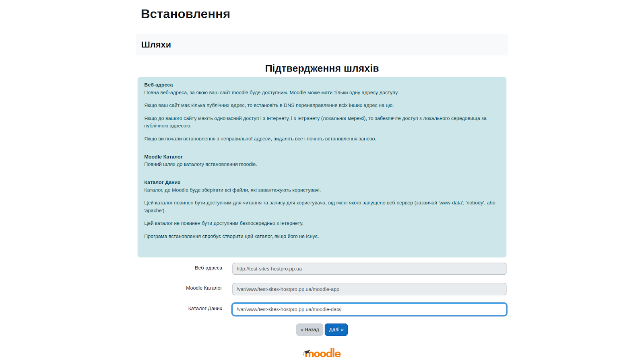Click sentence about Інтернету і Інтранету access
This screenshot has height=362, width=644.
(316, 122)
